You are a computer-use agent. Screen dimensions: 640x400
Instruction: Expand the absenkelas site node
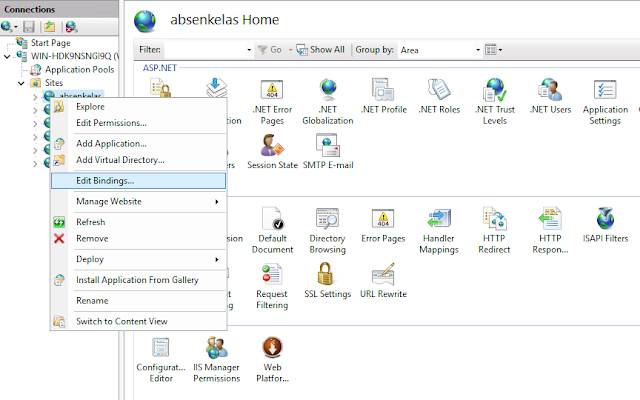35,97
